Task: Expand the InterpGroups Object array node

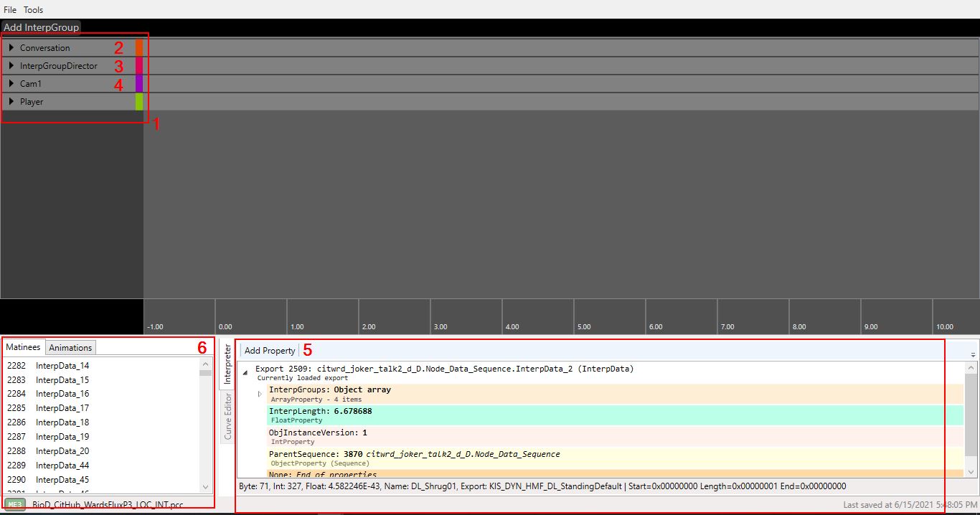Action: click(260, 394)
